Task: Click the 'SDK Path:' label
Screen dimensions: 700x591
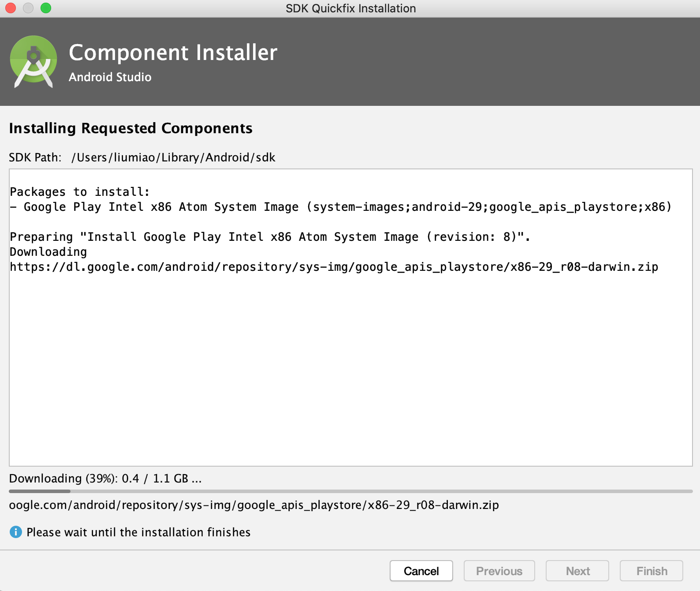Action: (x=35, y=157)
